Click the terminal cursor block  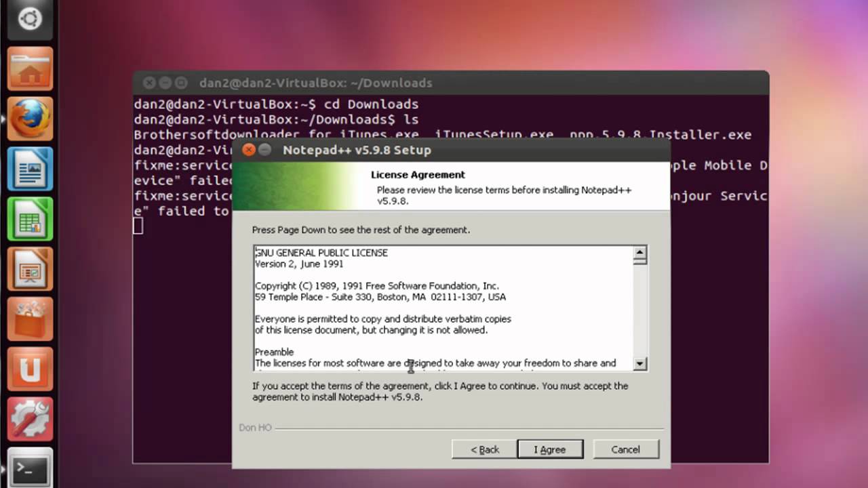[x=138, y=226]
